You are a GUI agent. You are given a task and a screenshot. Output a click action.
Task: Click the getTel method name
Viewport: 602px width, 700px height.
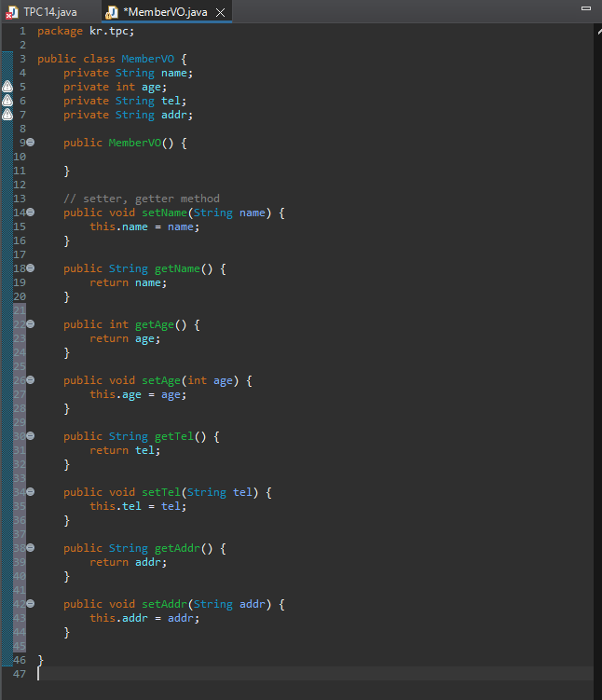[x=174, y=436]
